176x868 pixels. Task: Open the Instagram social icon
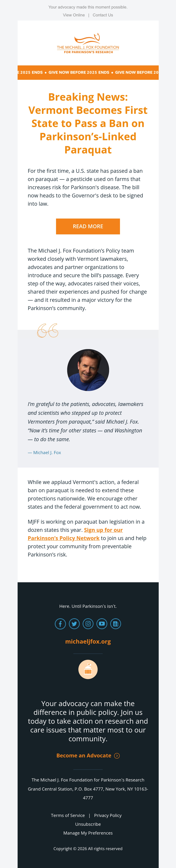[88, 624]
